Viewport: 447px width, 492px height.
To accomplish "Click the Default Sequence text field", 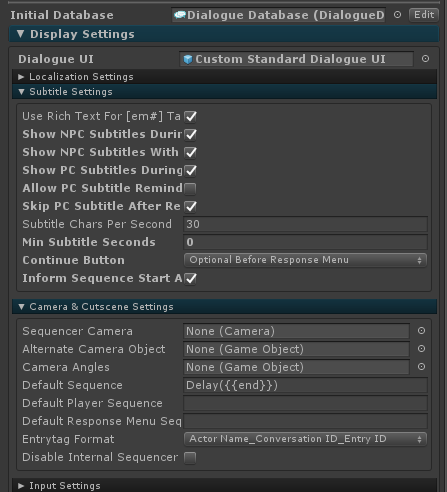I will coord(305,385).
